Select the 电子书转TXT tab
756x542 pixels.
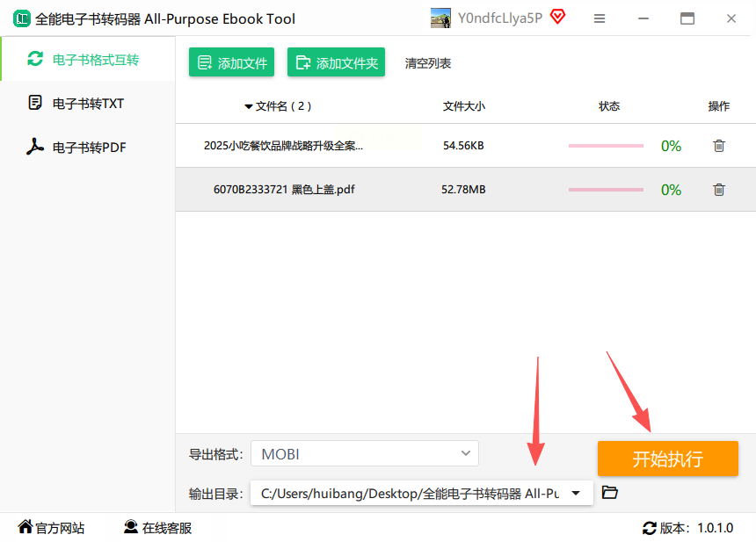coord(88,103)
